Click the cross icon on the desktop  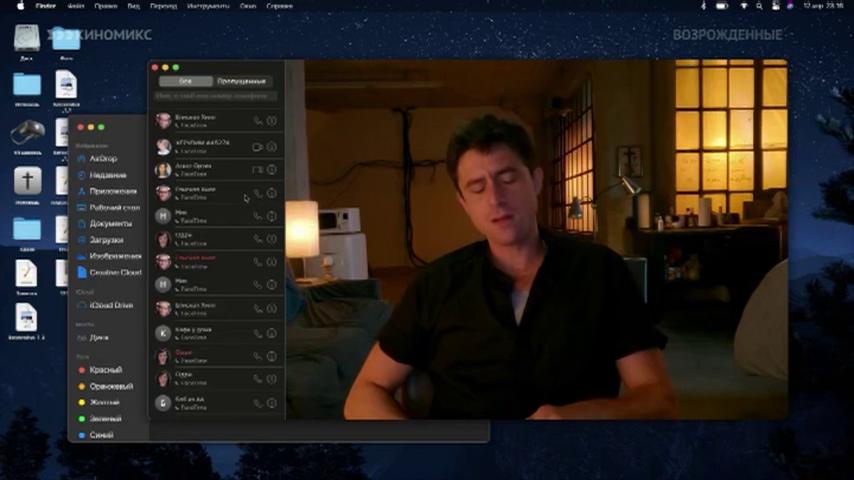coord(27,181)
